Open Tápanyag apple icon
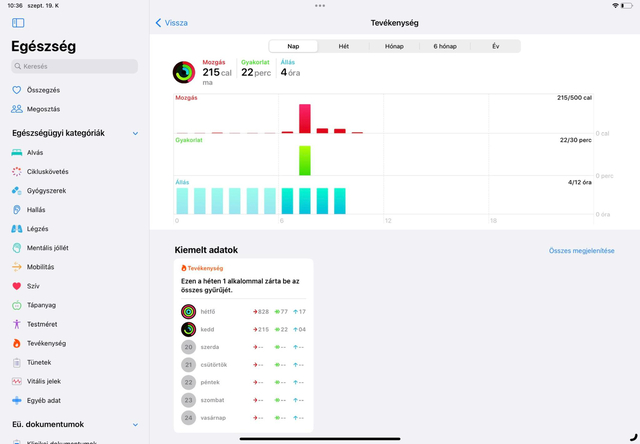Viewport: 640px width, 444px height. 17,305
